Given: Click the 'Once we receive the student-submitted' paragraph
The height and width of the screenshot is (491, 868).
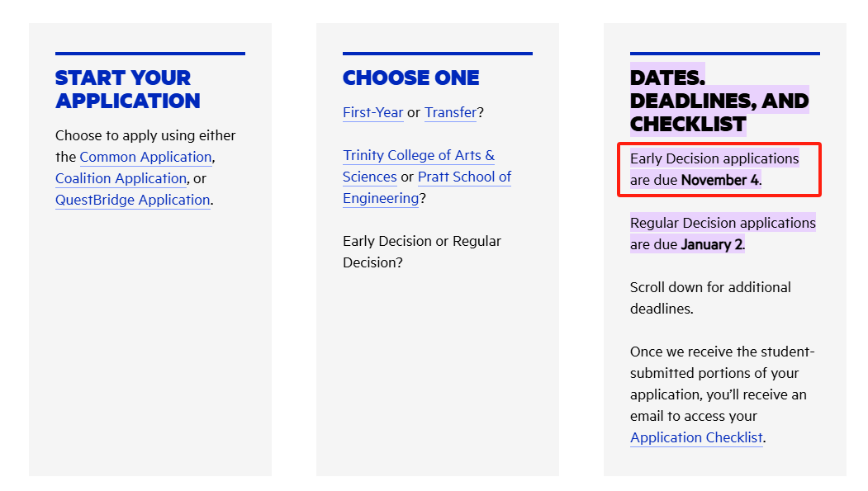Looking at the screenshot, I should point(722,394).
